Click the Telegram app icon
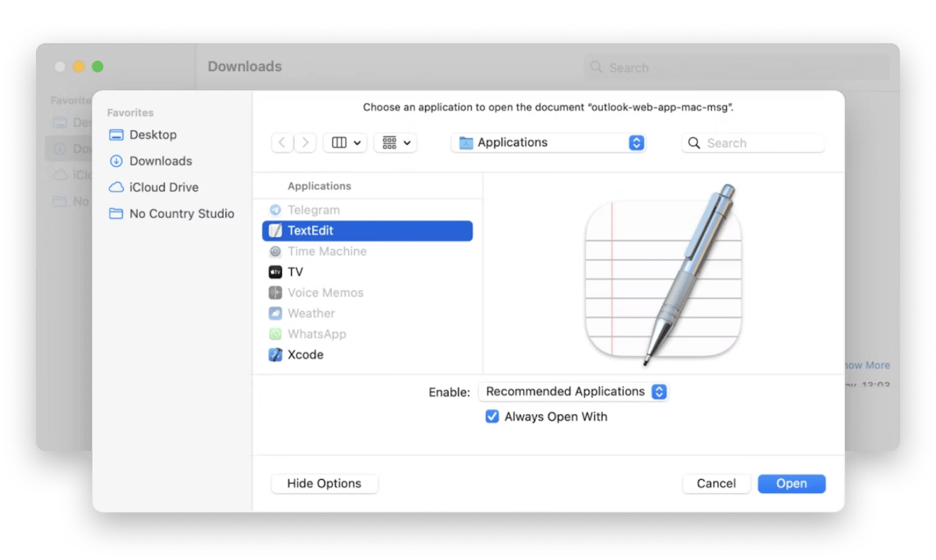Viewport: 936px width, 560px height. (x=275, y=210)
